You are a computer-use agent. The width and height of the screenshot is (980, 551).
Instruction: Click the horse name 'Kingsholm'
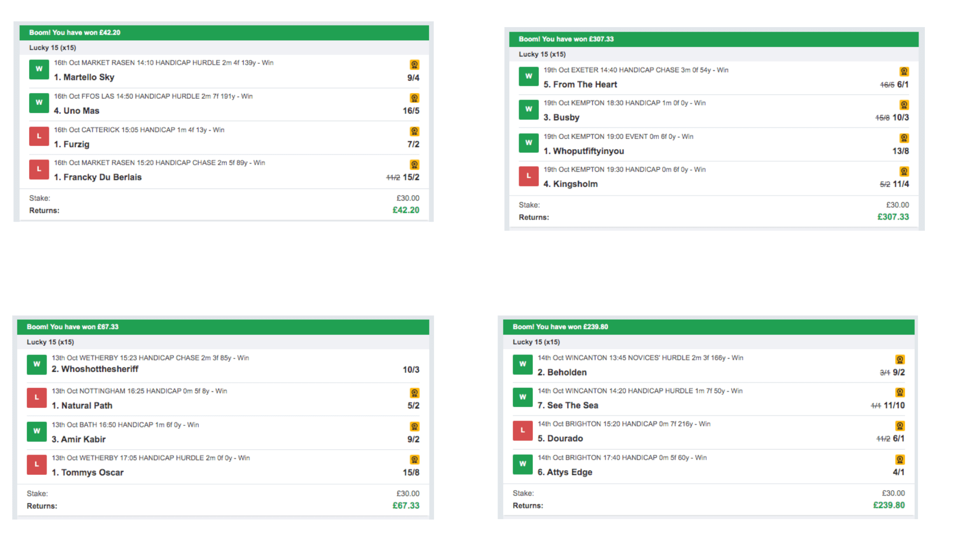pyautogui.click(x=575, y=184)
